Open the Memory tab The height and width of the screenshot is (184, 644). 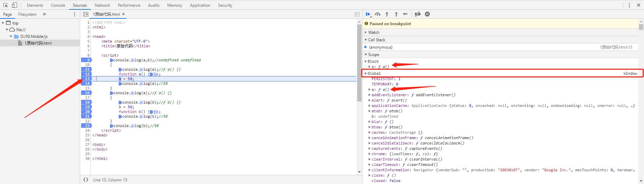(x=174, y=5)
